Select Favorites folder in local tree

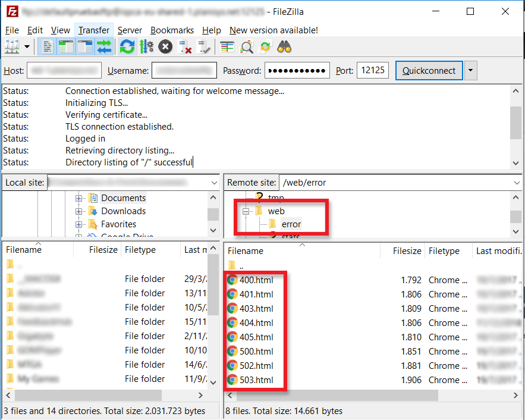[118, 224]
